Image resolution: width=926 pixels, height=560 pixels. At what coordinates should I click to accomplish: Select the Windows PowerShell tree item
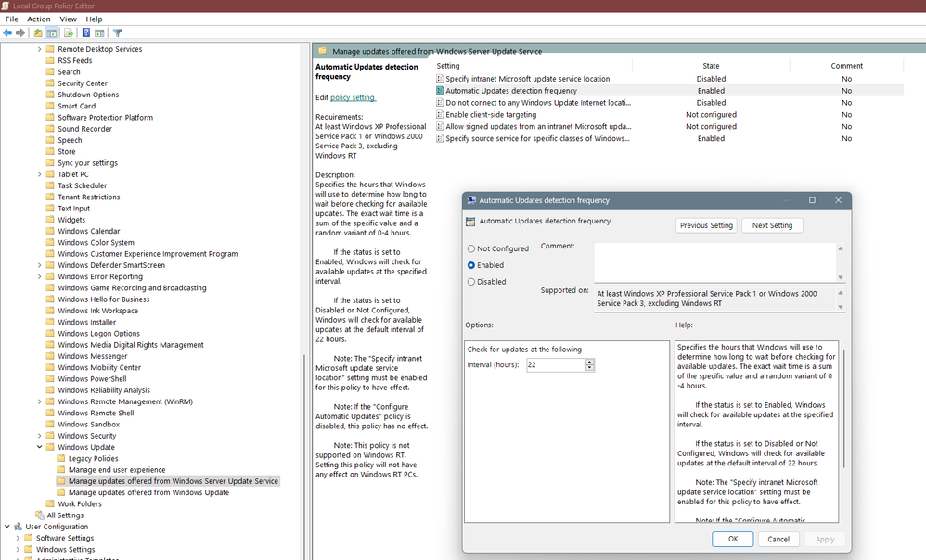click(92, 379)
